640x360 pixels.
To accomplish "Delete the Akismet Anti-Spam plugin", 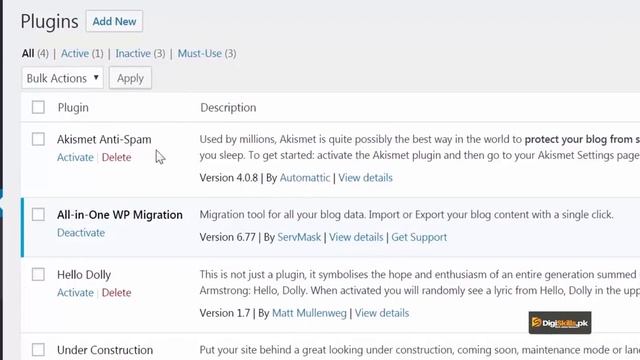I will click(116, 158).
